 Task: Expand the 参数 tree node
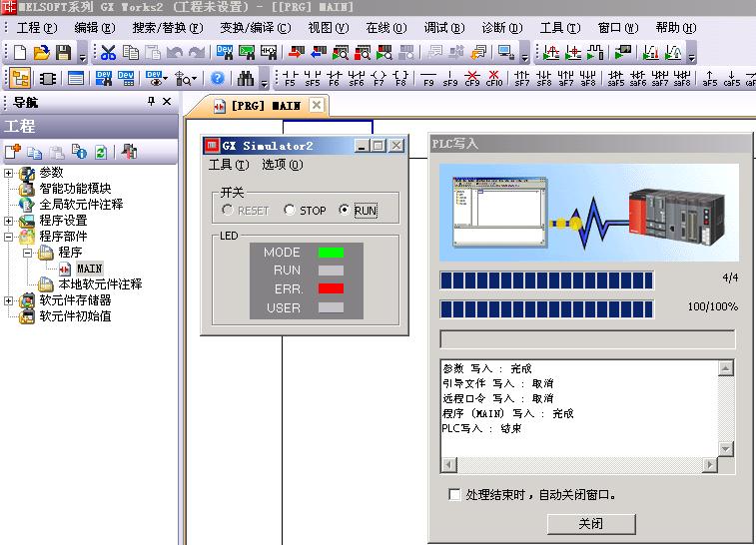10,173
